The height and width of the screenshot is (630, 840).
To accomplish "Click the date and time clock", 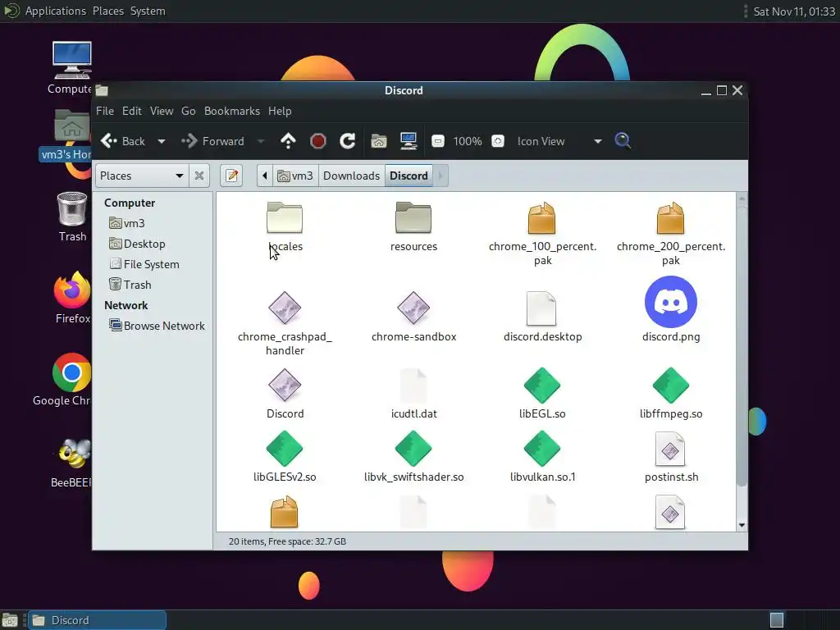I will (794, 11).
